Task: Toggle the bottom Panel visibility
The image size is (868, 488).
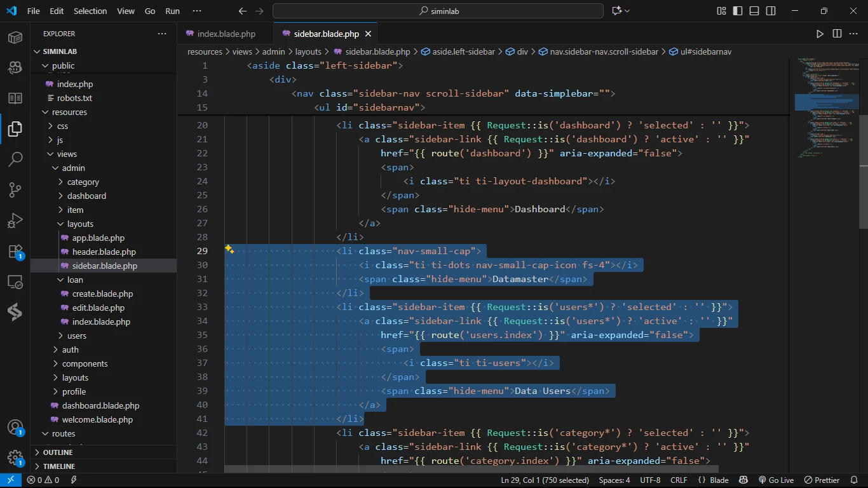Action: [x=754, y=11]
